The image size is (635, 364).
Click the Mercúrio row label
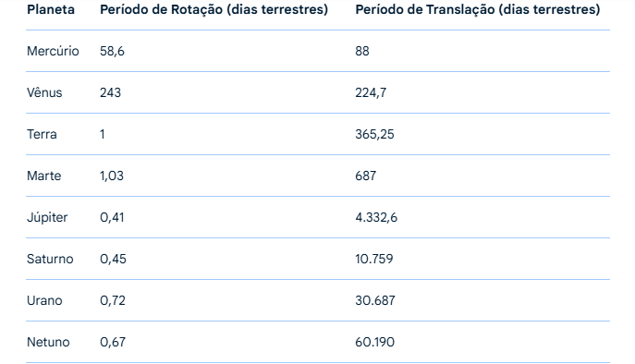[x=53, y=51]
